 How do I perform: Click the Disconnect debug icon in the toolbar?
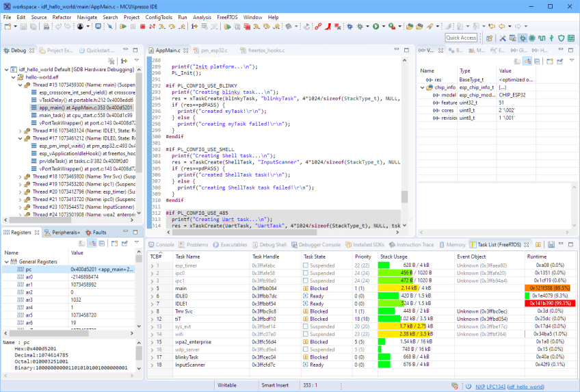click(x=152, y=26)
